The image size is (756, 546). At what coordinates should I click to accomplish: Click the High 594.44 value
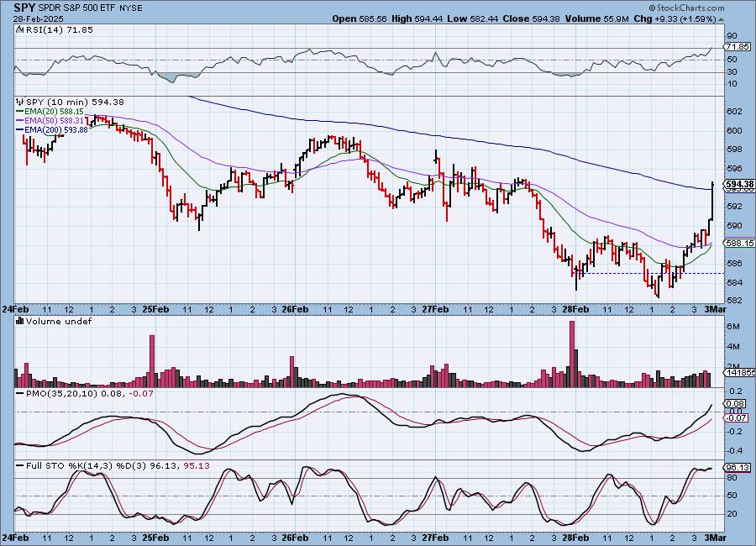coord(417,18)
